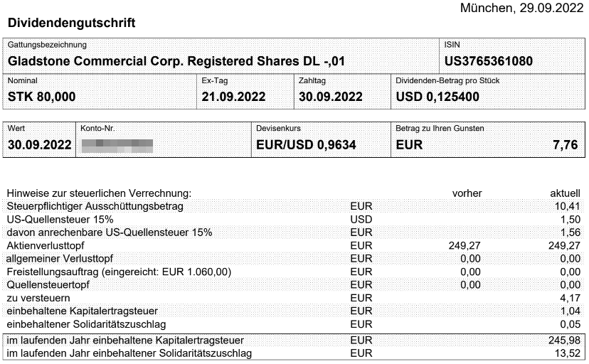
Task: Select the Steuerpflichtiger Ausschüttungsbetrag value 10,41
Action: [568, 206]
